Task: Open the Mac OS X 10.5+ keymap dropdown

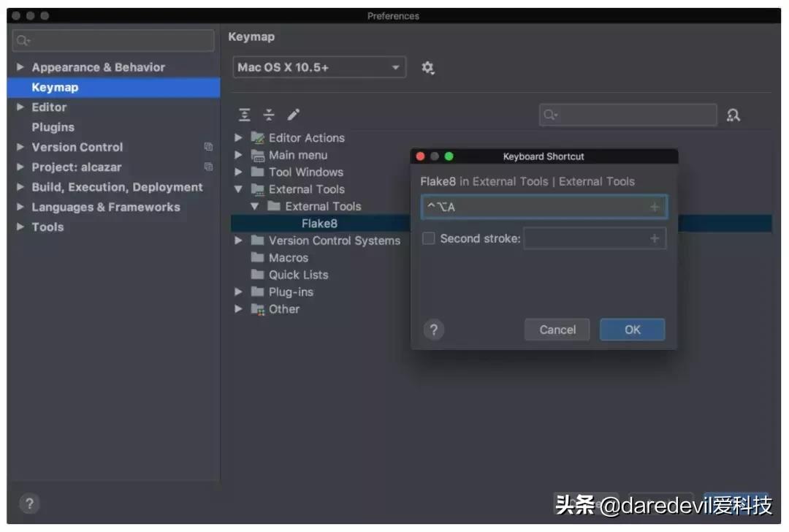Action: [x=319, y=66]
